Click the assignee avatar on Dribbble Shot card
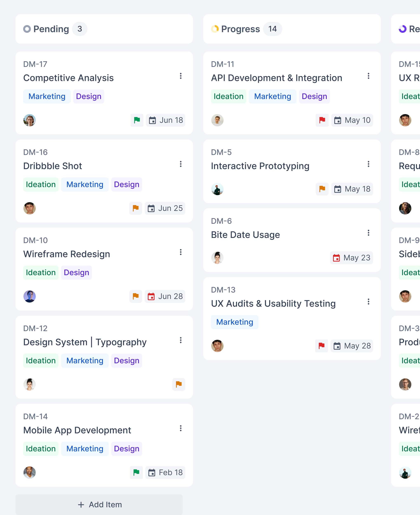 click(x=29, y=208)
